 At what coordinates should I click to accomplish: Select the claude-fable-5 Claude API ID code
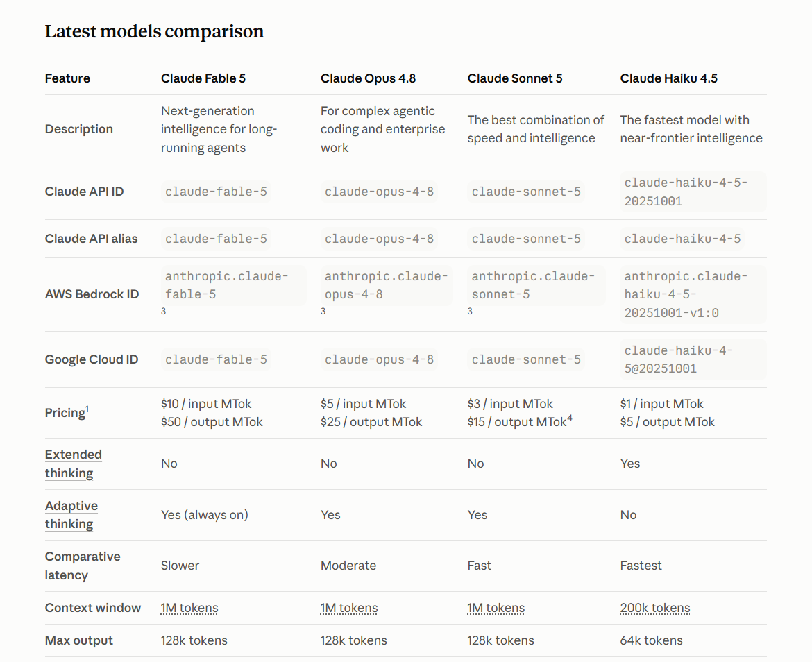[x=216, y=192]
